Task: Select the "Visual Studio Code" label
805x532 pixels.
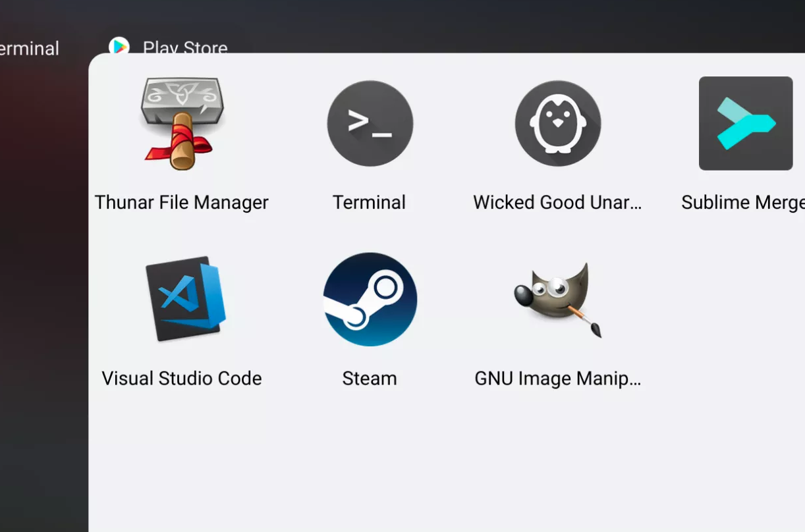Action: (182, 378)
